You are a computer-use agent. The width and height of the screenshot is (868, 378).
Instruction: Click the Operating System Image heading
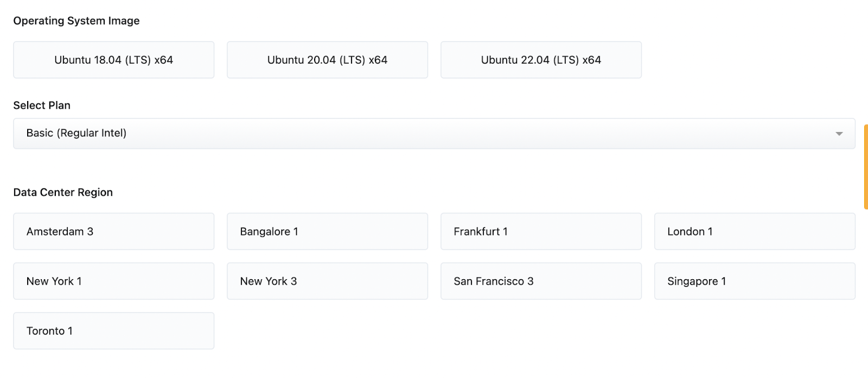[76, 21]
